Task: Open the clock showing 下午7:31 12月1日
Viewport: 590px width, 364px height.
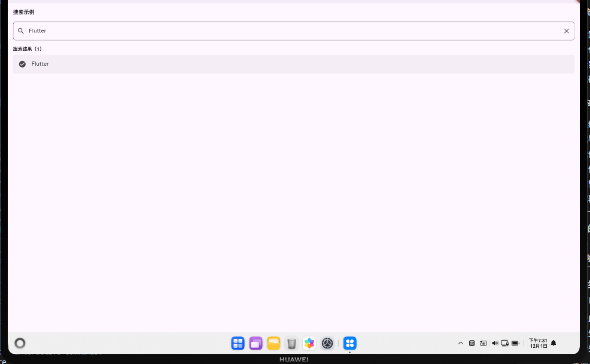Action: 538,343
